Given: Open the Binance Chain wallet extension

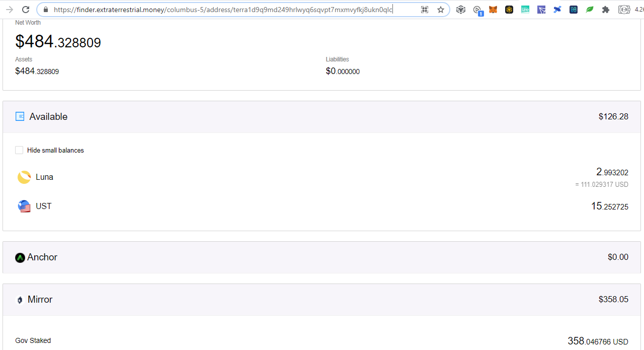Looking at the screenshot, I should coord(509,10).
